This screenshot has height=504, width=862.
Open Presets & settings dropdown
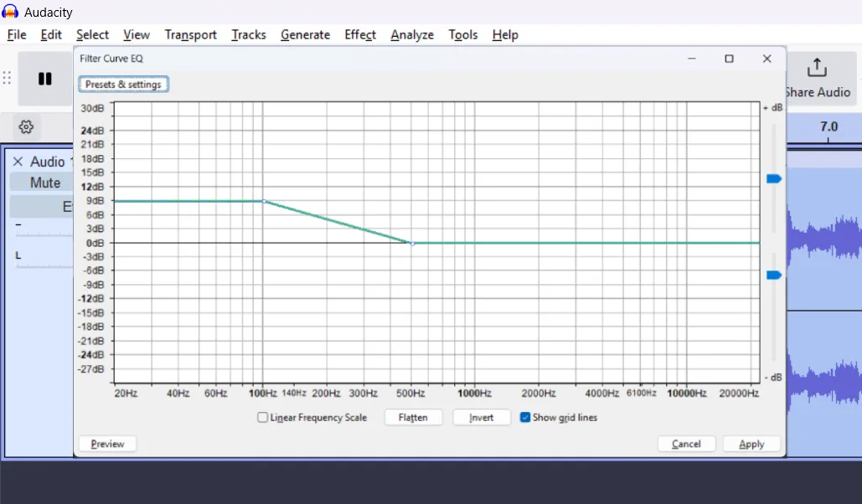[x=123, y=85]
